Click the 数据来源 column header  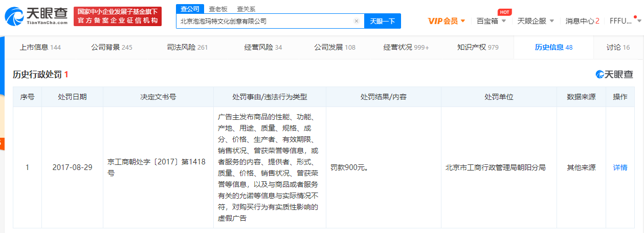click(581, 97)
